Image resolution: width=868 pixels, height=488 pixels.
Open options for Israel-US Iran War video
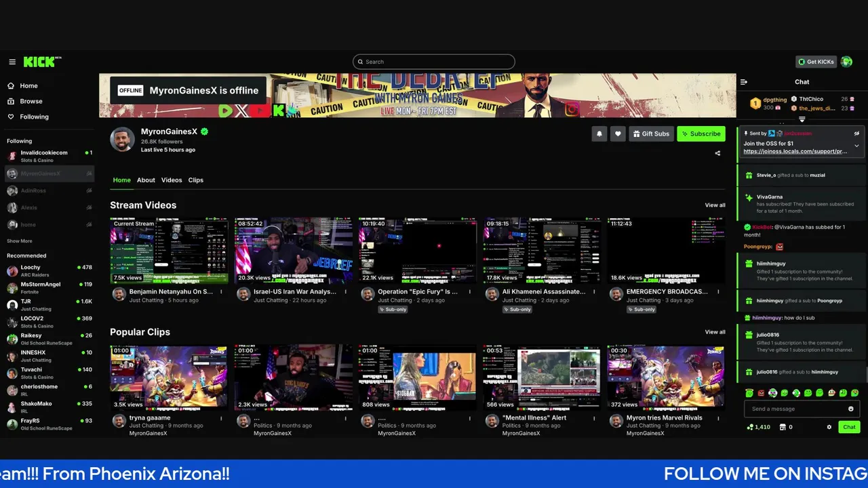point(346,292)
